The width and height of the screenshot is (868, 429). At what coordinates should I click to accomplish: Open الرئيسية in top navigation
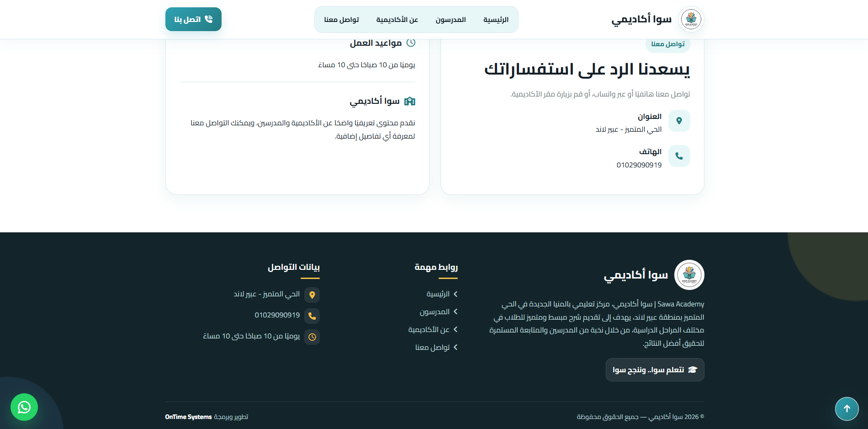coord(496,20)
